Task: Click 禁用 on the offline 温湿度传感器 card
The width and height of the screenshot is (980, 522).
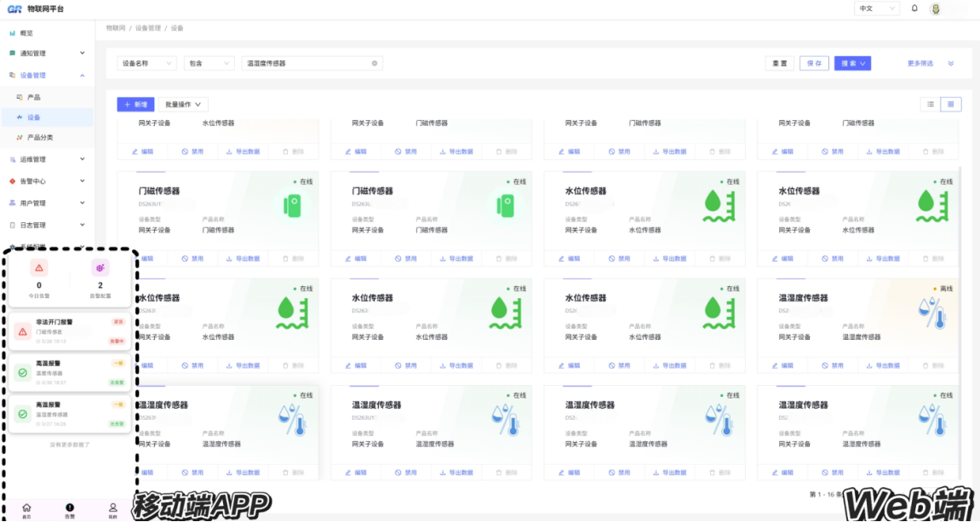Action: point(833,365)
